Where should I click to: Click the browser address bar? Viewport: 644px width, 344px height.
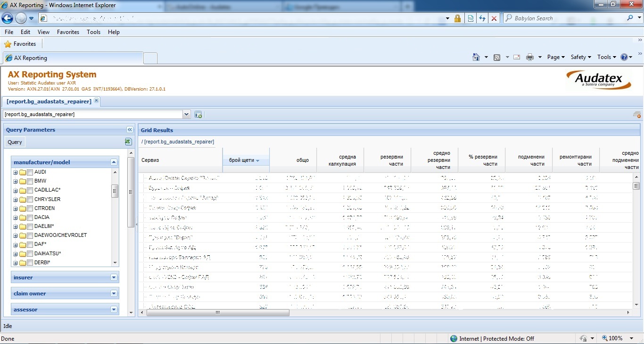pos(243,18)
